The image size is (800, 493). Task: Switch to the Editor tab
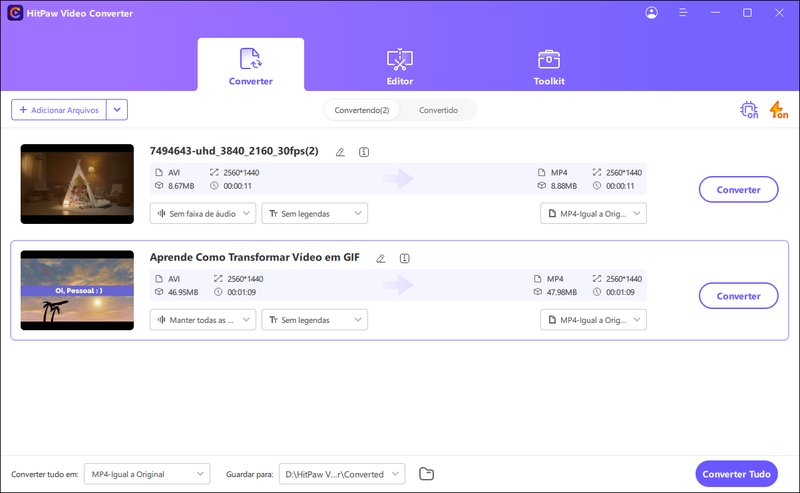tap(399, 66)
